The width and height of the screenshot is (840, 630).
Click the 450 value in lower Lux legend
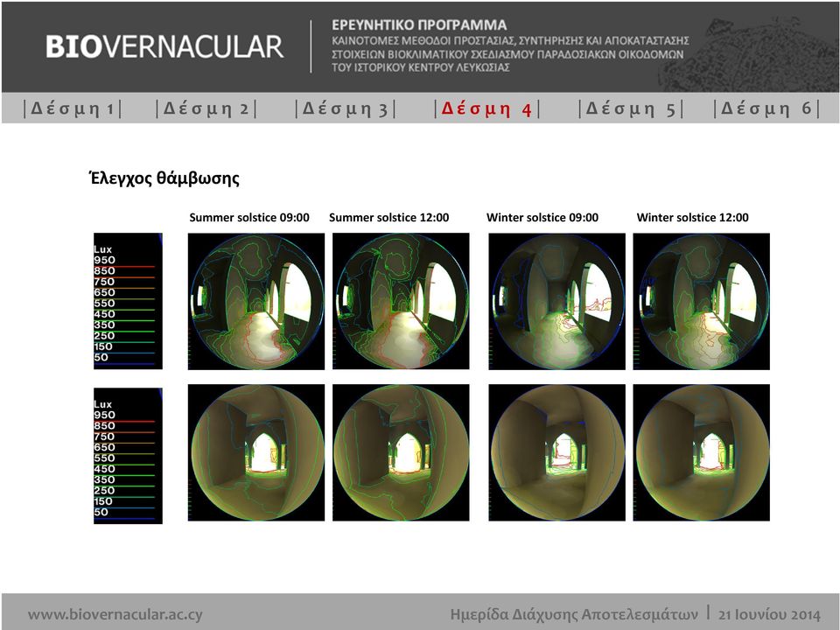(104, 469)
